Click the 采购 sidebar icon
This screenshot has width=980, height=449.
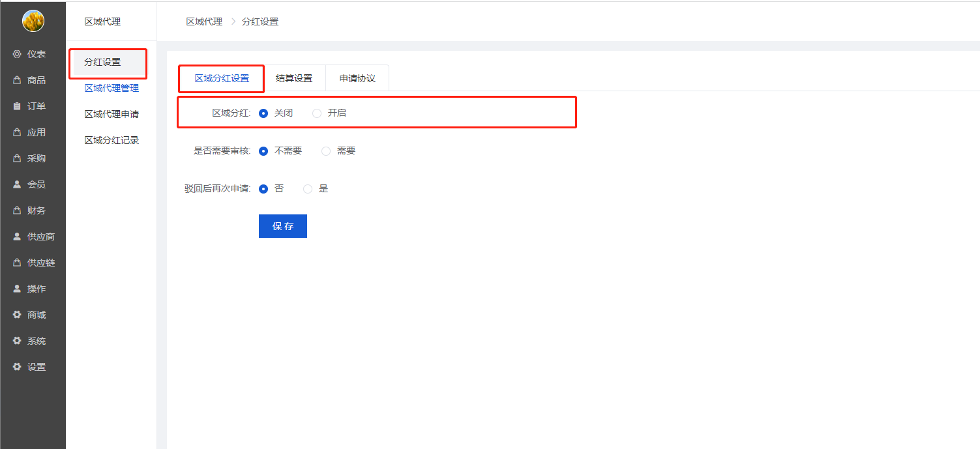17,158
